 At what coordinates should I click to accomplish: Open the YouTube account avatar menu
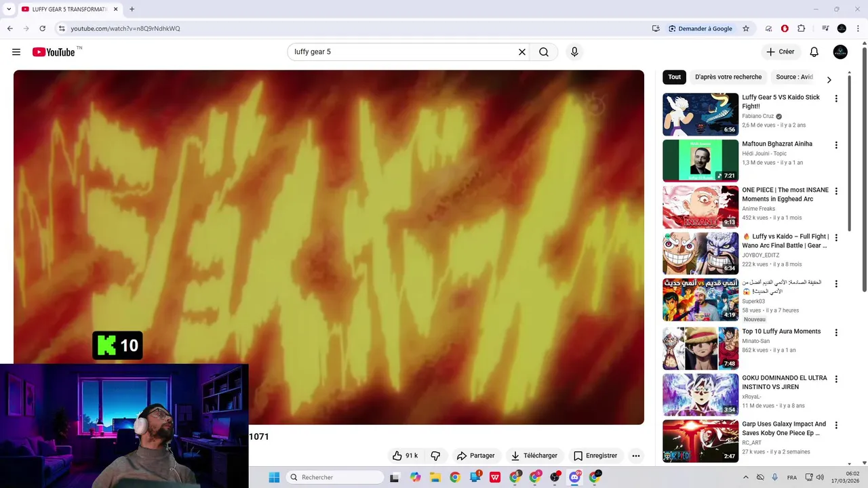point(840,52)
